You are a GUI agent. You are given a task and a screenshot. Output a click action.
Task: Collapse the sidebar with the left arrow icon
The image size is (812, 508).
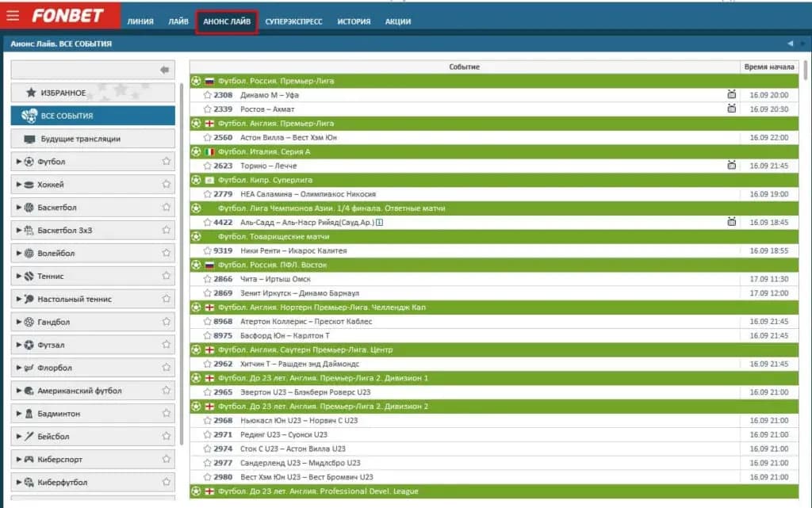click(164, 70)
